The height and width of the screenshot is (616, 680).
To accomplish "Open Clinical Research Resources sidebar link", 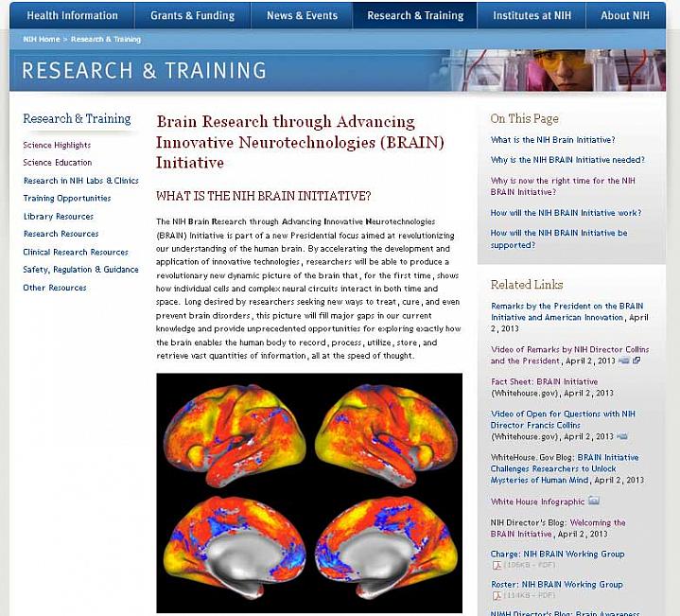I will coord(76,252).
